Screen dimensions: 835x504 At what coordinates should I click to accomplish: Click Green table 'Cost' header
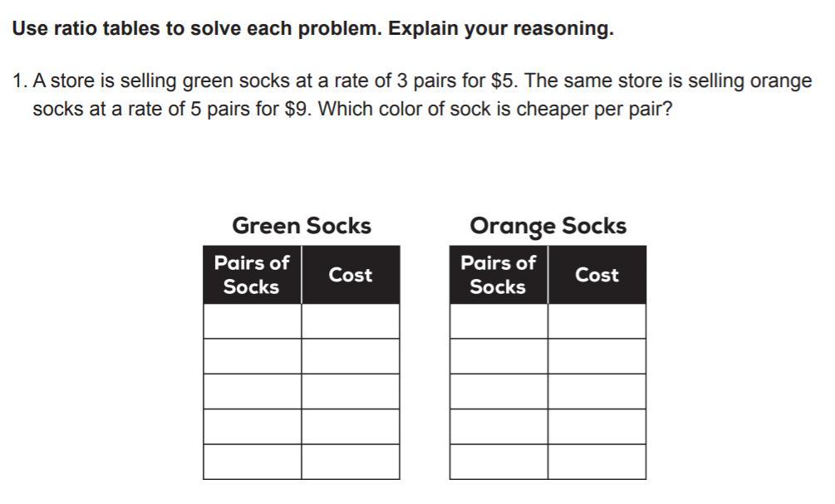351,275
